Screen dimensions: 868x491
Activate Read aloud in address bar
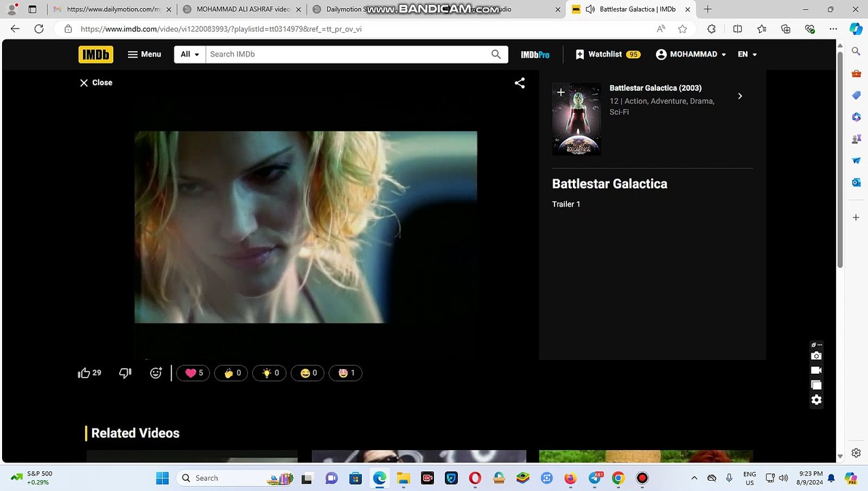coord(661,29)
